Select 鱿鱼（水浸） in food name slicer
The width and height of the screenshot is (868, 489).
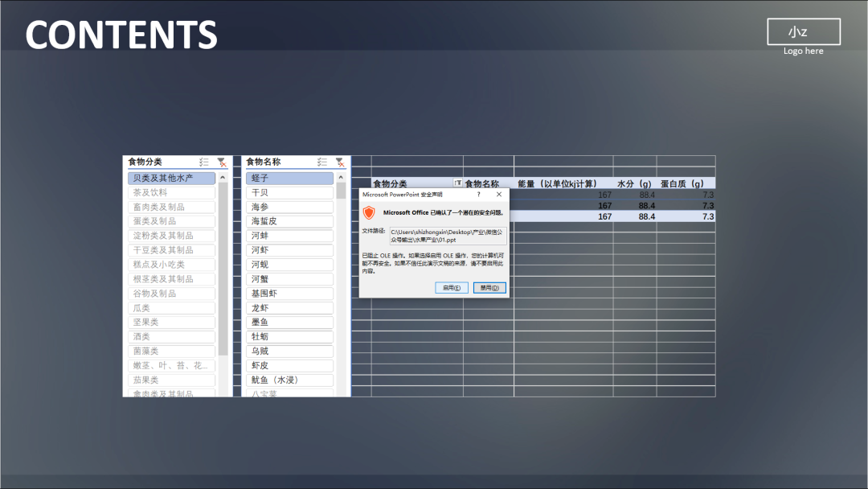click(289, 380)
